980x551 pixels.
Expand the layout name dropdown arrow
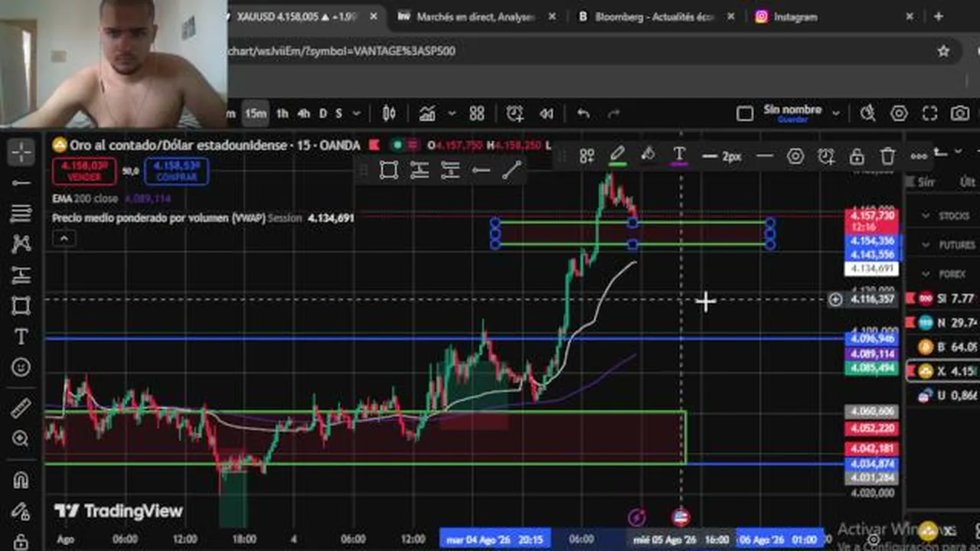836,114
